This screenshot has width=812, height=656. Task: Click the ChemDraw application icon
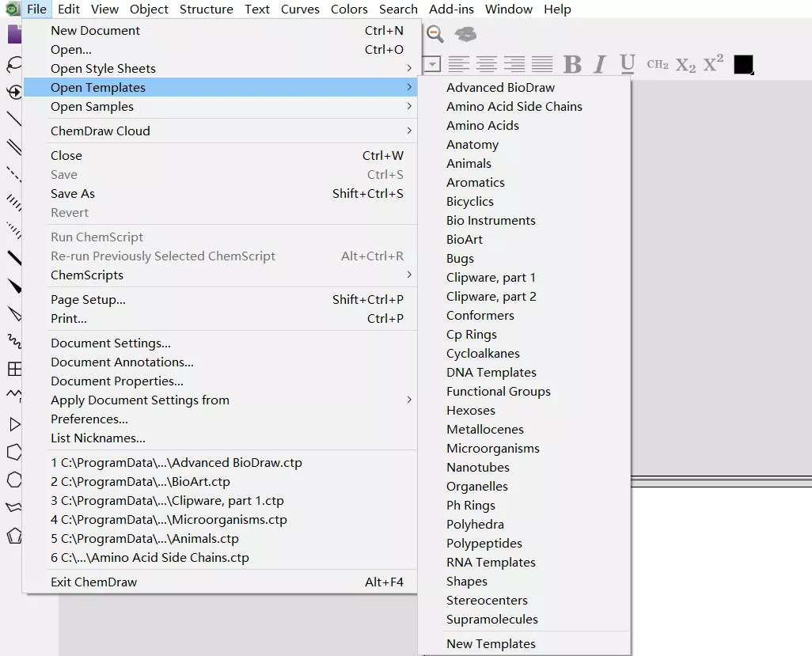pos(13,9)
